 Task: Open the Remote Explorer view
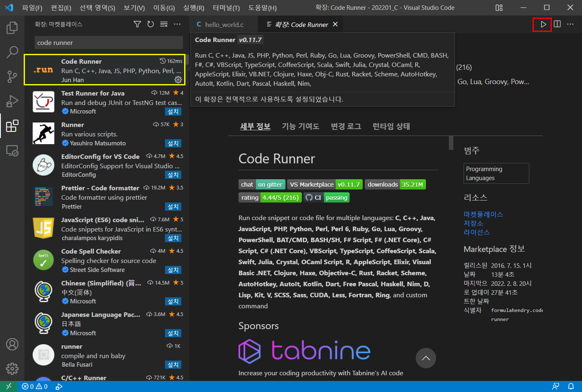tap(12, 151)
